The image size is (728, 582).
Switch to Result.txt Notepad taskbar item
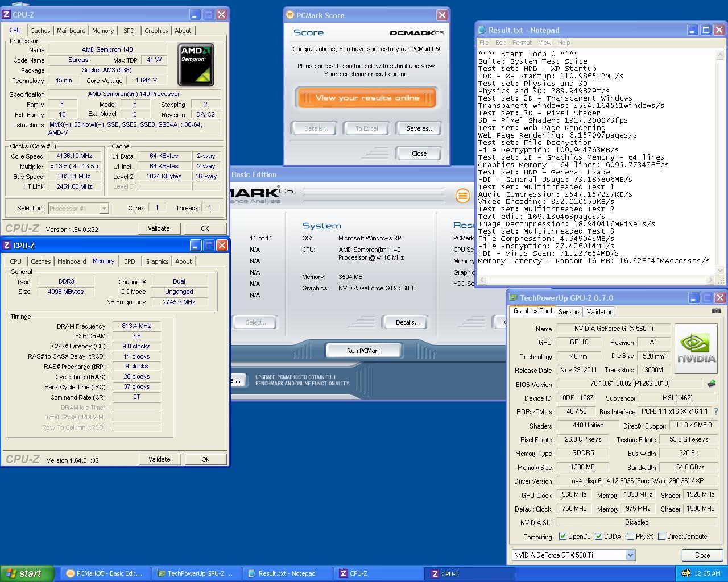tap(287, 573)
